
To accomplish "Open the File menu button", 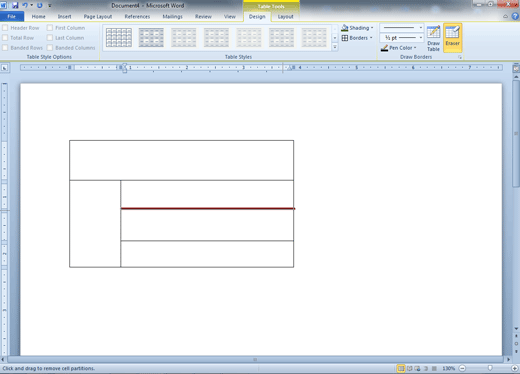I will 12,16.
